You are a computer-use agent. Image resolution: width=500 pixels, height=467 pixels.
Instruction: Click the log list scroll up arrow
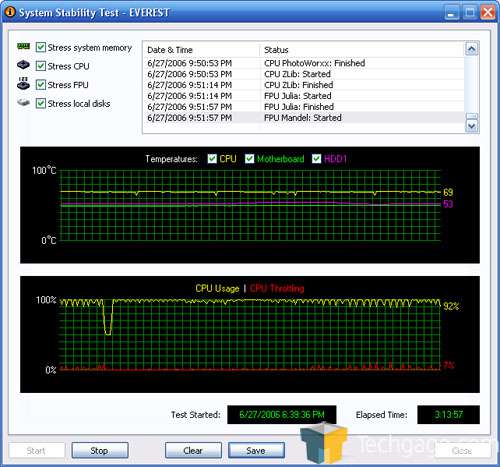(x=471, y=49)
